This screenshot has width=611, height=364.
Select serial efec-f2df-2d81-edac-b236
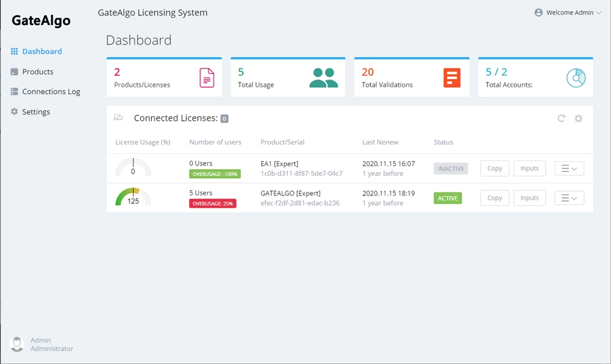(300, 203)
